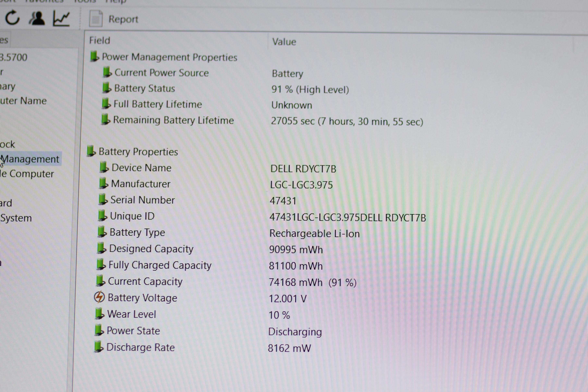The image size is (588, 392).
Task: Sort by the Field column header
Action: (99, 41)
